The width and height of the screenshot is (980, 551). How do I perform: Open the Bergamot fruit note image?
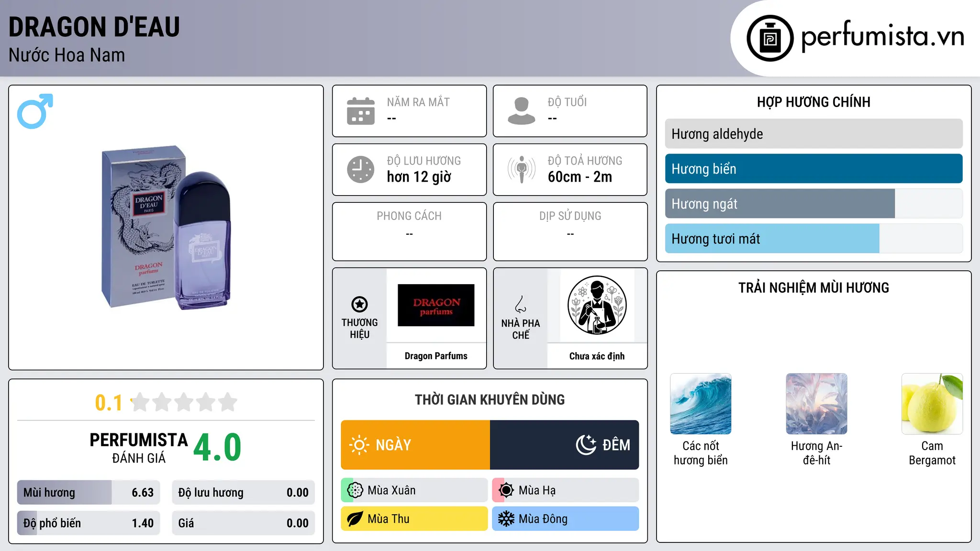point(932,404)
